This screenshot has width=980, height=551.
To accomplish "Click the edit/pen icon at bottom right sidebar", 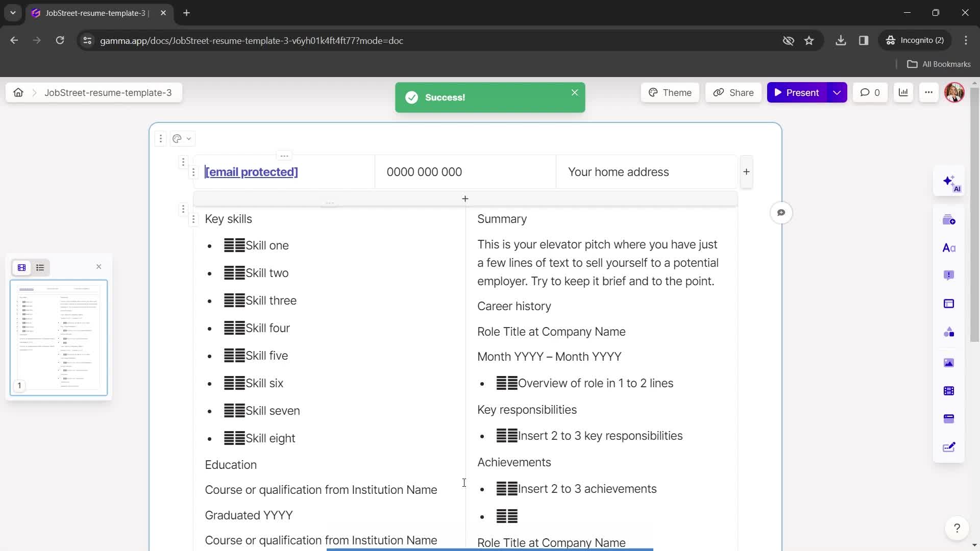I will 951,445.
